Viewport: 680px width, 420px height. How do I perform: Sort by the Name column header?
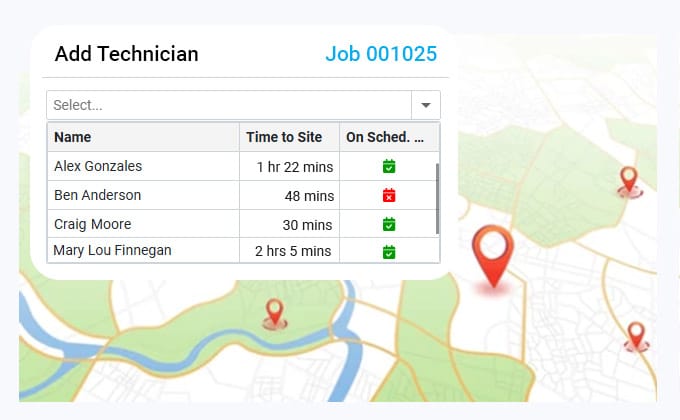tap(143, 137)
